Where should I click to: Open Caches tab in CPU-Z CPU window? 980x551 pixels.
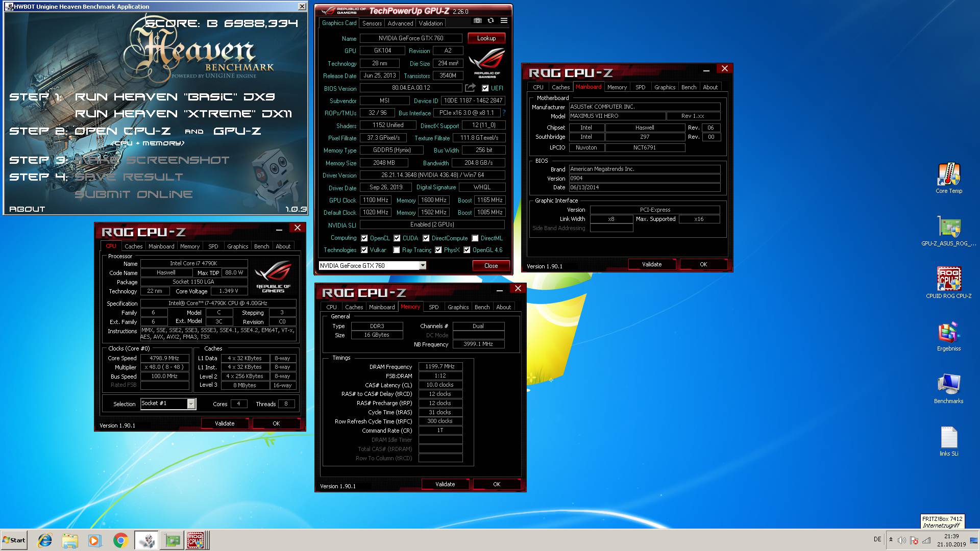pos(133,246)
